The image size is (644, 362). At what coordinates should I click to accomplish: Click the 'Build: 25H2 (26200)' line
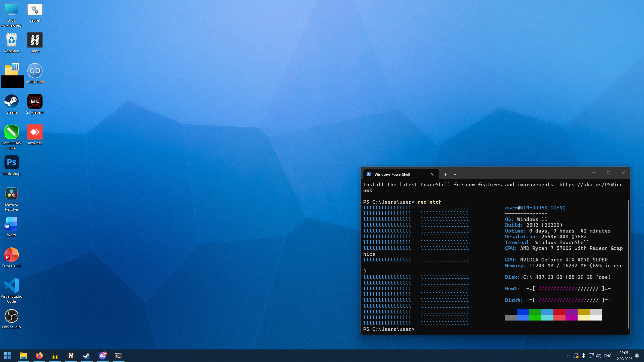[x=534, y=225]
